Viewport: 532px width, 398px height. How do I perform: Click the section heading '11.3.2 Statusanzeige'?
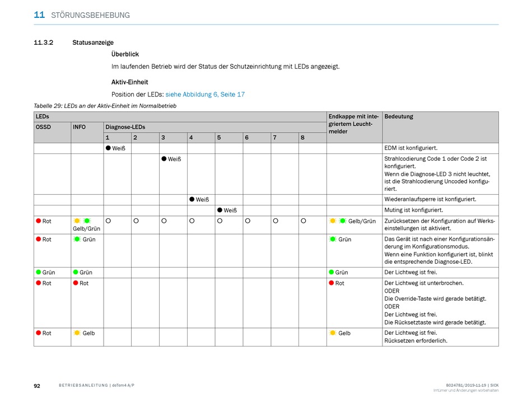pos(73,43)
